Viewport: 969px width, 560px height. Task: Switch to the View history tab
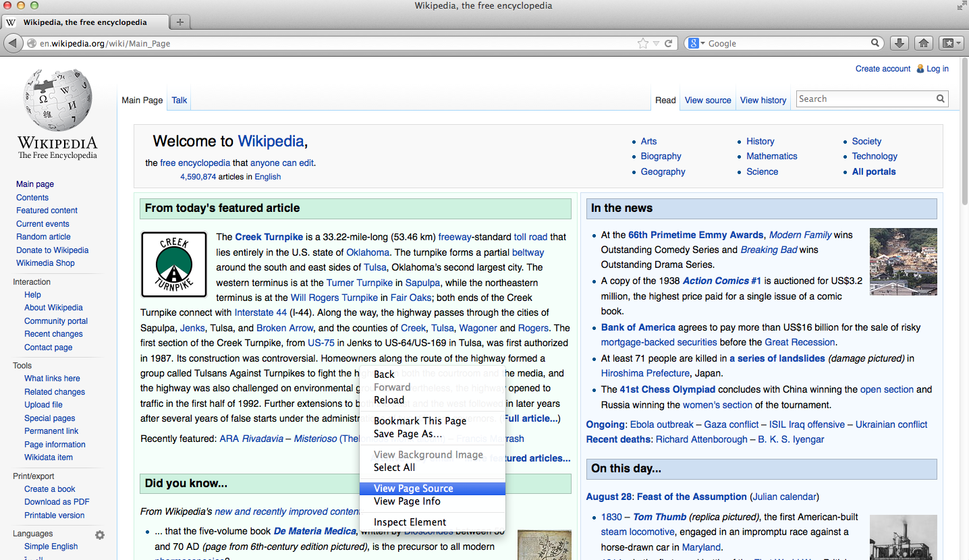(763, 100)
